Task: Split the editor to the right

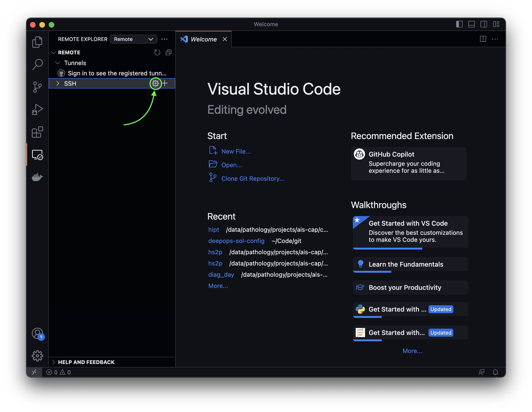Action: click(483, 39)
